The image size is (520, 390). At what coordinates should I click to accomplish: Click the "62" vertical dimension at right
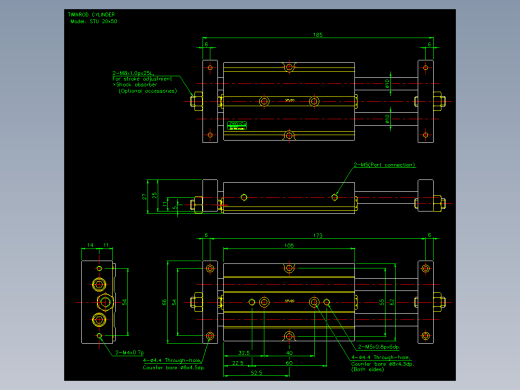[x=392, y=302]
